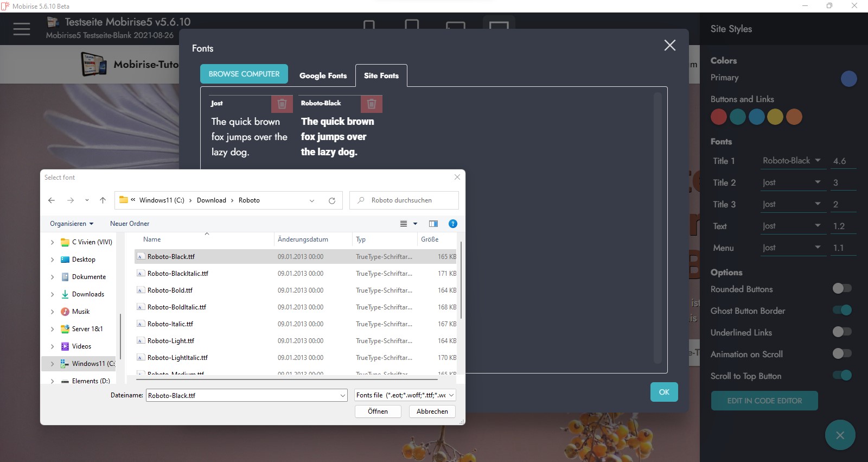The height and width of the screenshot is (462, 868).
Task: Switch to the Site Fonts tab
Action: 381,75
